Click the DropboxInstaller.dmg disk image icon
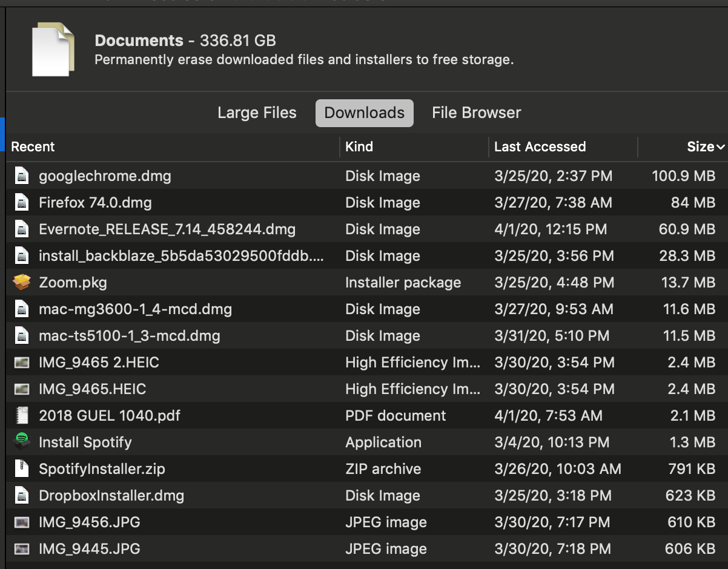Screen dimensions: 728x569 click(x=22, y=496)
